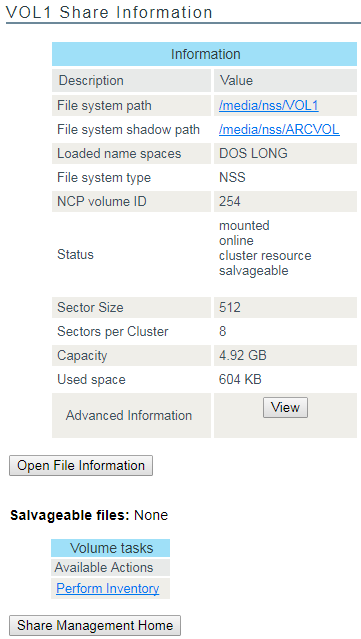
Task: Open the /media/nss/VOL1 path link
Action: [269, 106]
